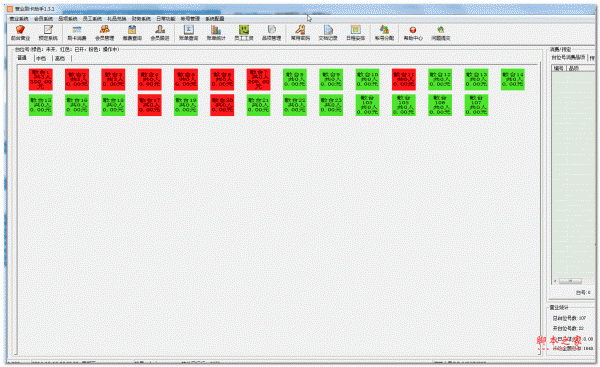Open the 交班记录 document icon

(x=328, y=33)
